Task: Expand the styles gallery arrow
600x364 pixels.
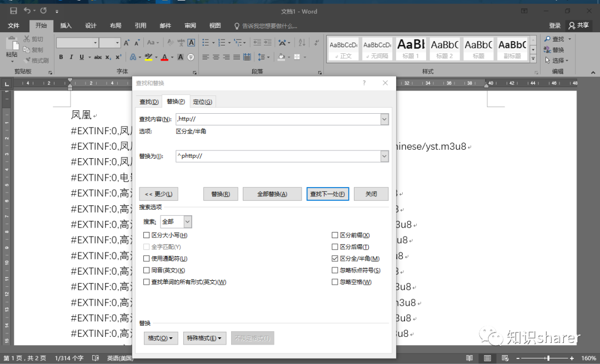Action: [533, 58]
